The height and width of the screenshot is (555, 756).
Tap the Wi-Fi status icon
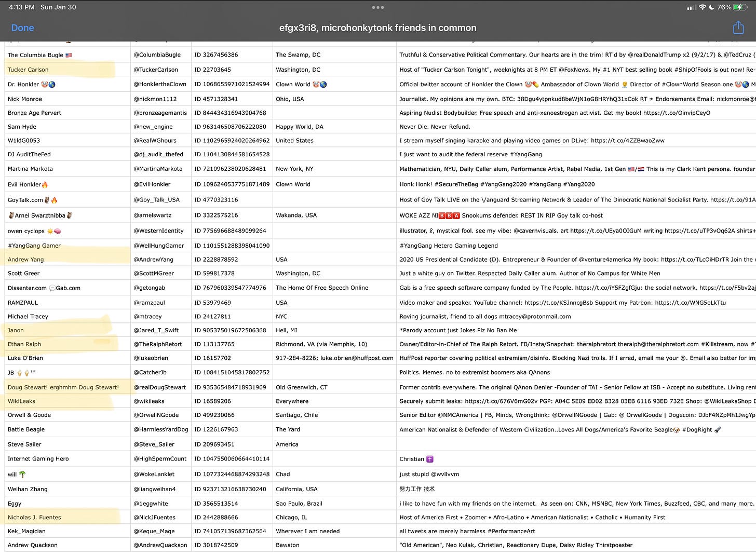[x=703, y=7]
